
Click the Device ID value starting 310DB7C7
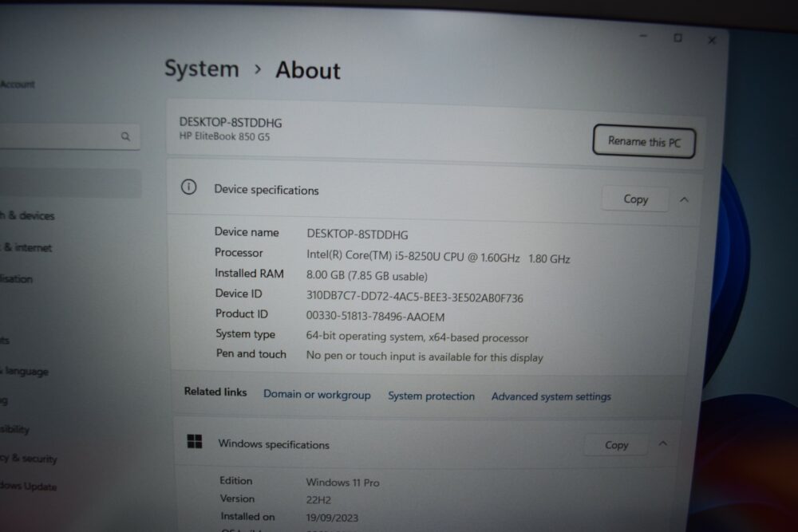[x=415, y=297]
